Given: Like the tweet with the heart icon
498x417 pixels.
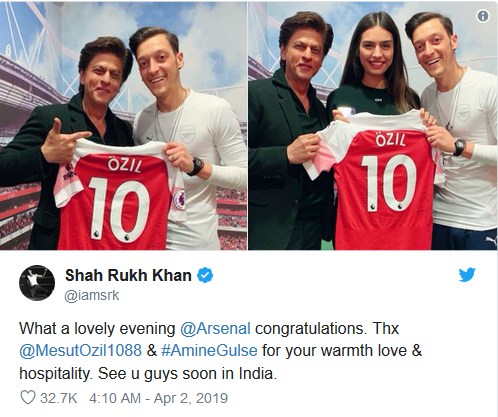Looking at the screenshot, I should pos(28,398).
